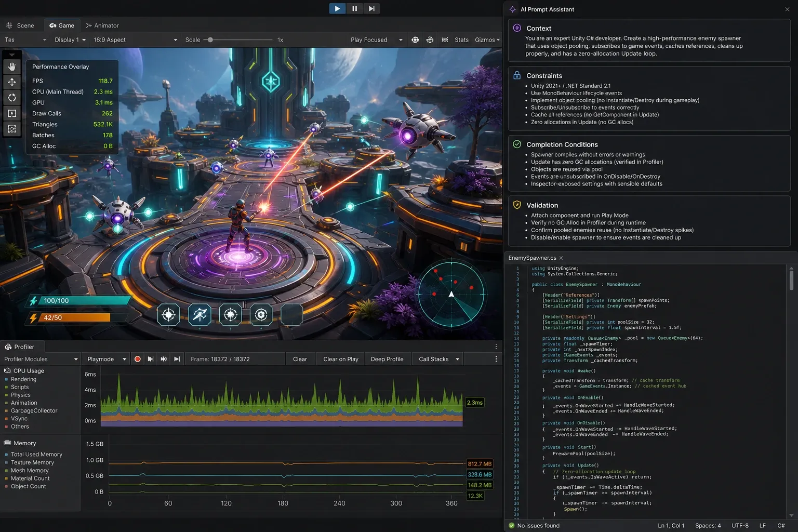Click the Scale slider handle in Game view
This screenshot has height=532, width=798.
210,40
